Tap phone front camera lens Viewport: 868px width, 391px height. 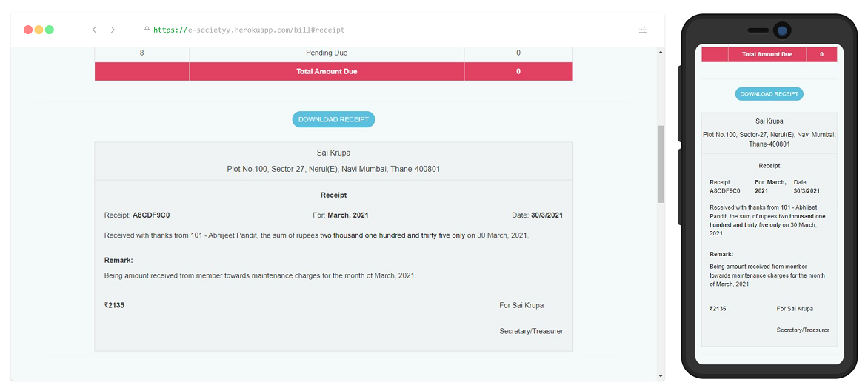[781, 30]
